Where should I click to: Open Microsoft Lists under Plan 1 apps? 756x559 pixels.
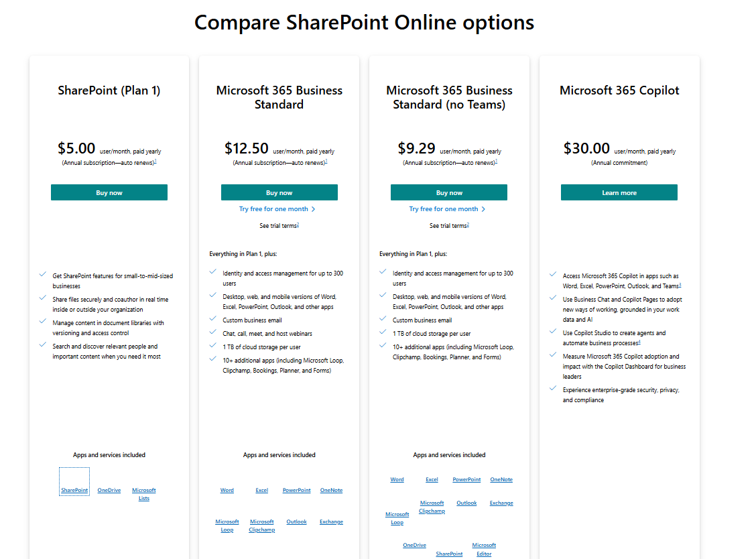coord(143,494)
